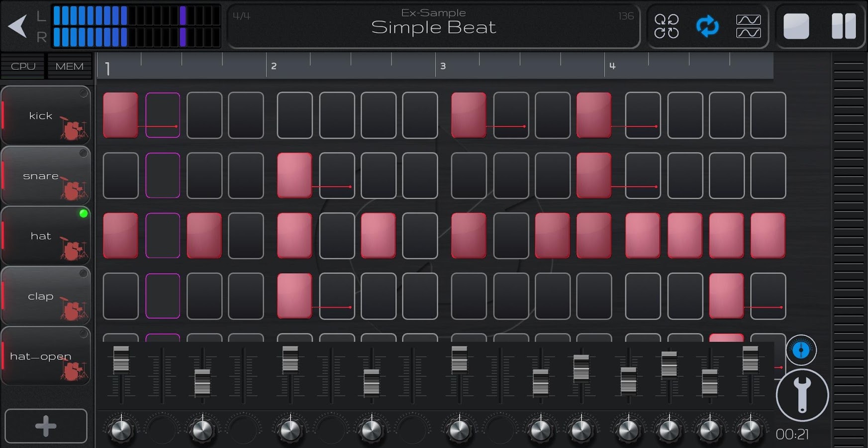
Task: Jump to bar 1 timeline marker
Action: coord(107,68)
